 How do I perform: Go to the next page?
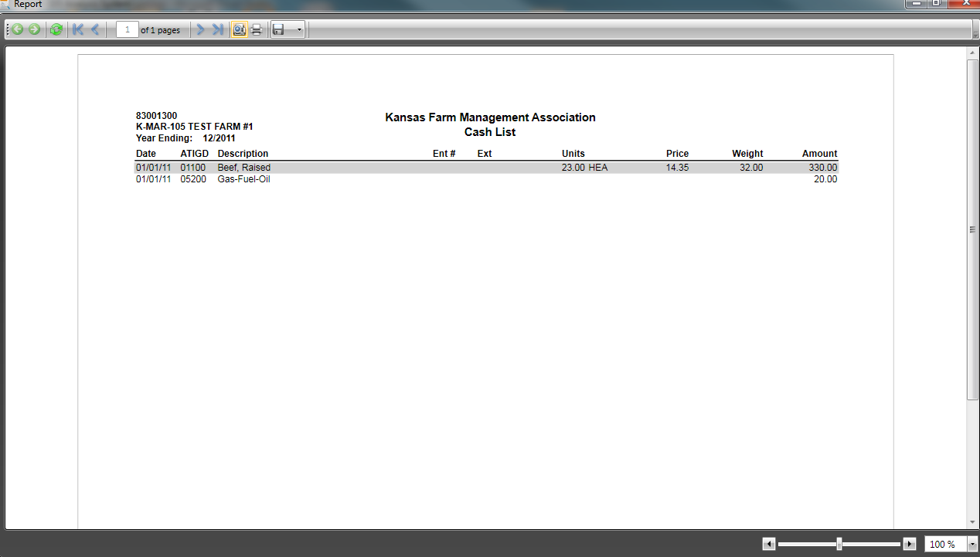tap(200, 29)
